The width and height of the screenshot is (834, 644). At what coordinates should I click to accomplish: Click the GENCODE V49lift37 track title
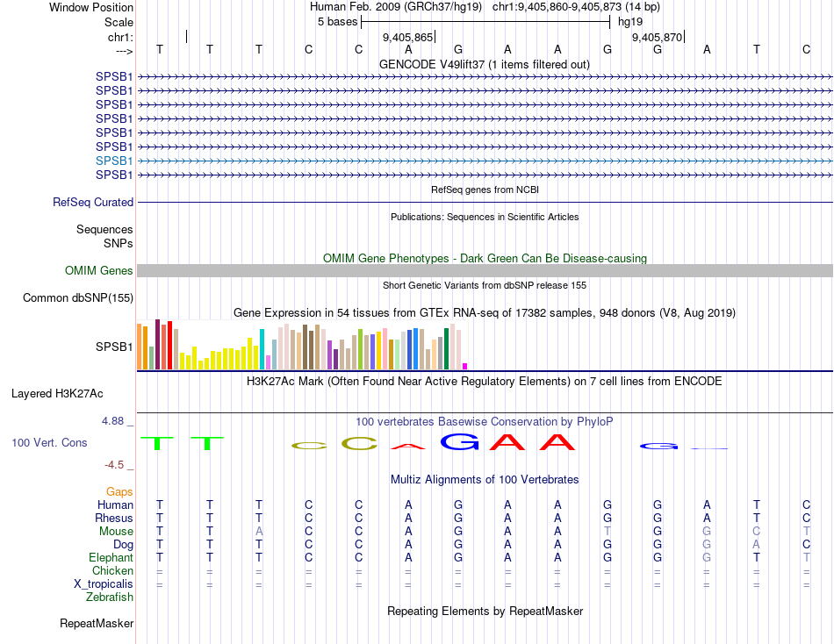(485, 64)
